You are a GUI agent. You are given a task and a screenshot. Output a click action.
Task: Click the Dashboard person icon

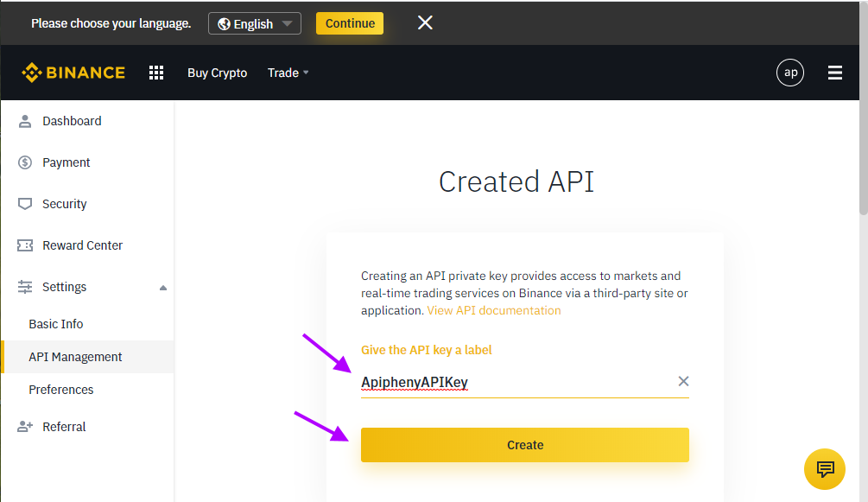click(25, 121)
